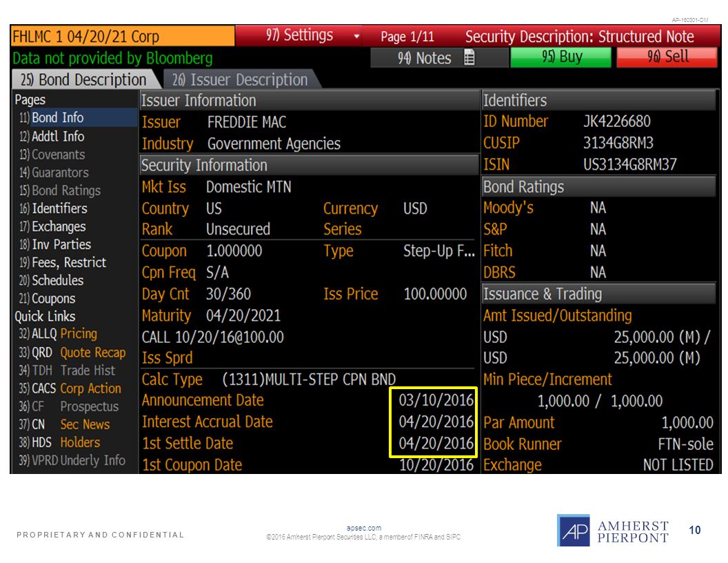The height and width of the screenshot is (563, 728).
Task: Open VPRD Underly Info quick link
Action: pyautogui.click(x=72, y=460)
